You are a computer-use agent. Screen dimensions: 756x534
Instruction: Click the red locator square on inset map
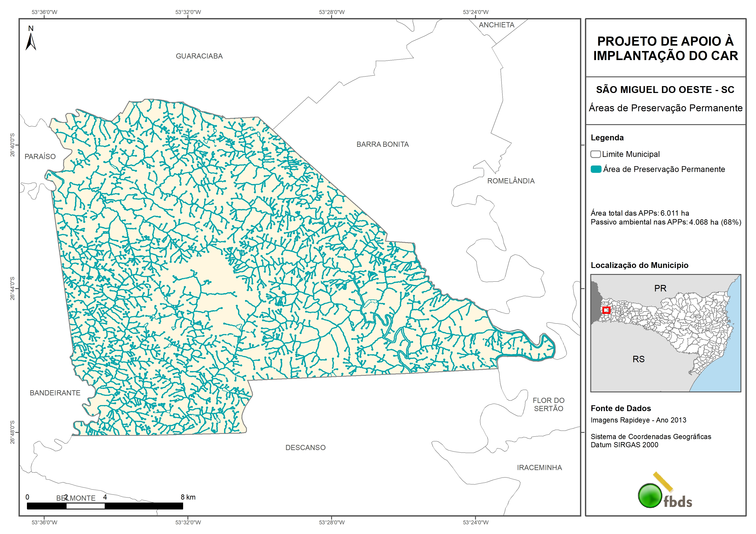pyautogui.click(x=606, y=310)
